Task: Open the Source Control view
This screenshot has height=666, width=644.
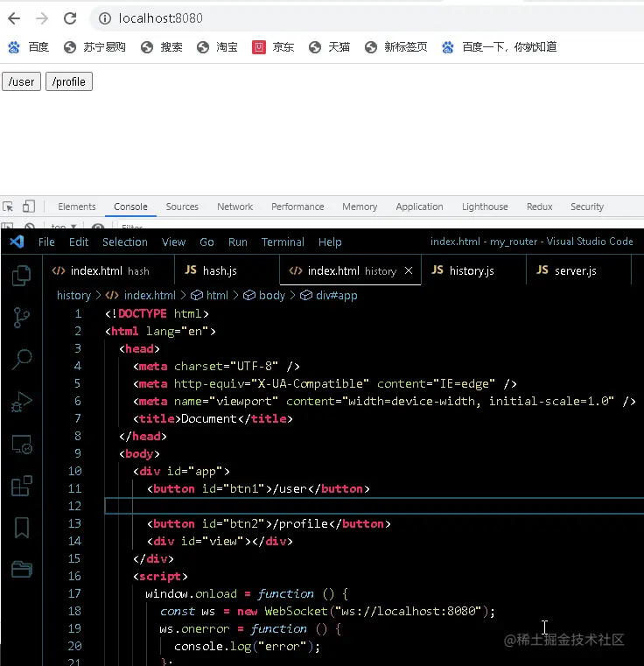Action: [x=21, y=318]
